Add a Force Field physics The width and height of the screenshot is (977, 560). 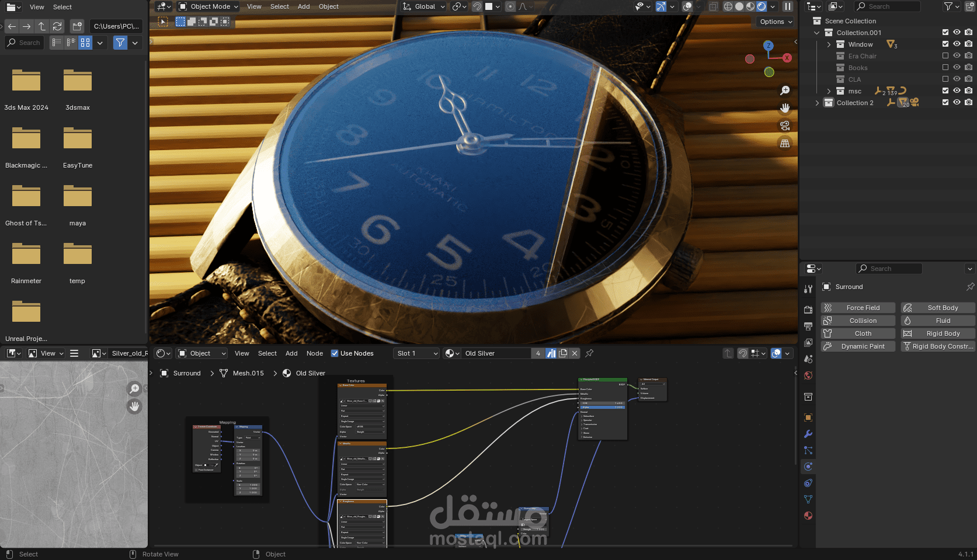858,308
